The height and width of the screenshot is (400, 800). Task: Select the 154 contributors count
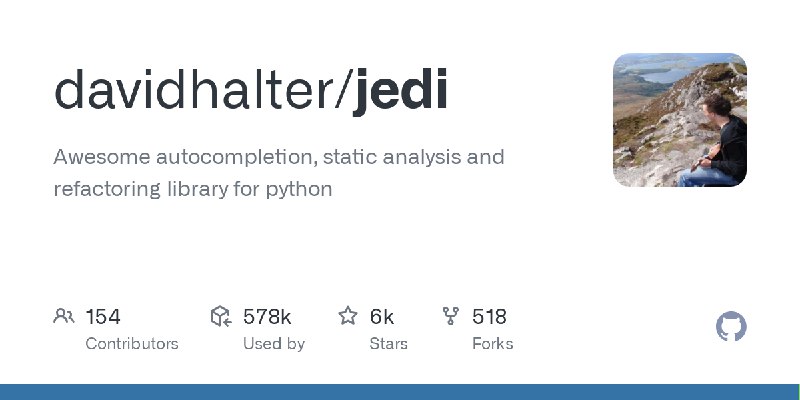103,317
